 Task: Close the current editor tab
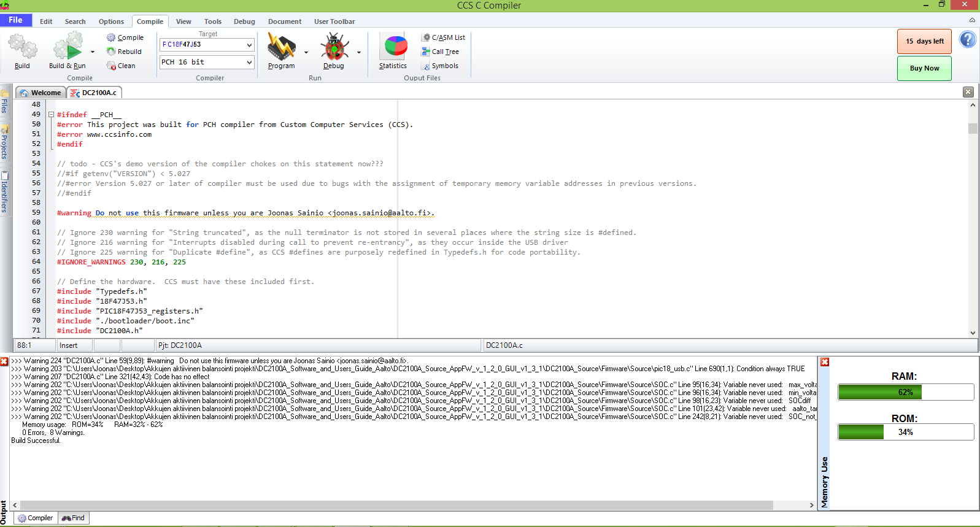[x=968, y=92]
